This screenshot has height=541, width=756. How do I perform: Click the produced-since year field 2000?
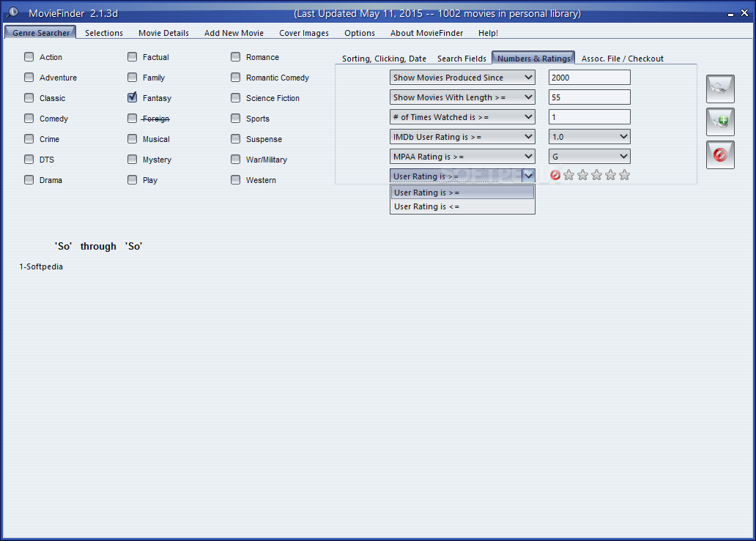pos(589,77)
